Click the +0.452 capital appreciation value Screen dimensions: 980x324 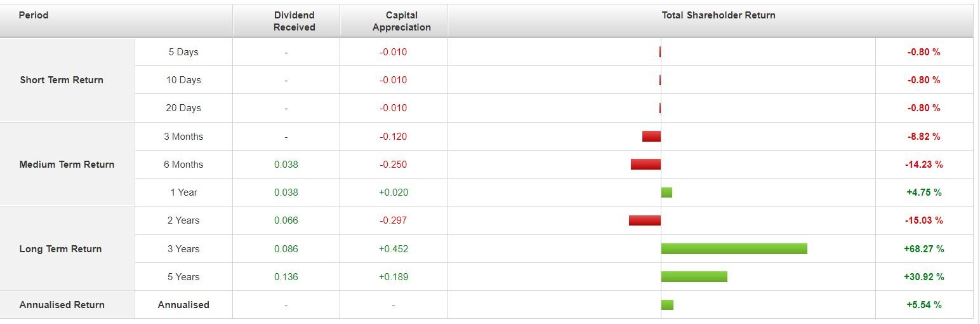(x=394, y=249)
